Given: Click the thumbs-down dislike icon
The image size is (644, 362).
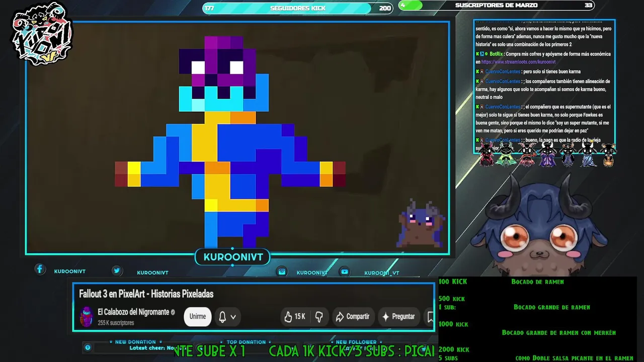Looking at the screenshot, I should tap(318, 317).
